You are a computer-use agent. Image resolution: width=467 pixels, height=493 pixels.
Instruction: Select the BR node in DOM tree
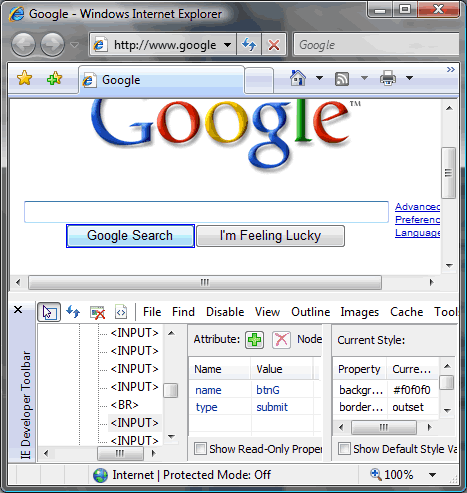coord(124,405)
